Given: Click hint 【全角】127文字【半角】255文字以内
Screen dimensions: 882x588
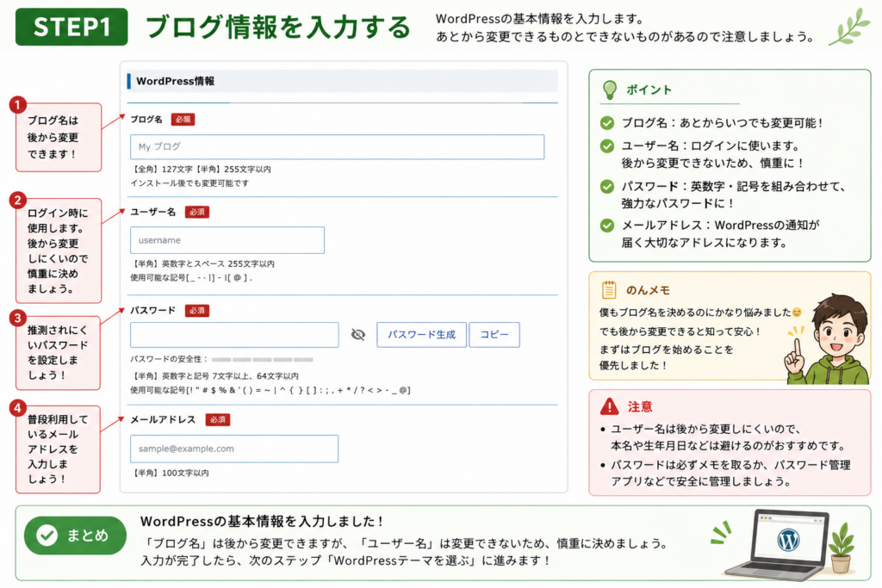Looking at the screenshot, I should tap(201, 170).
